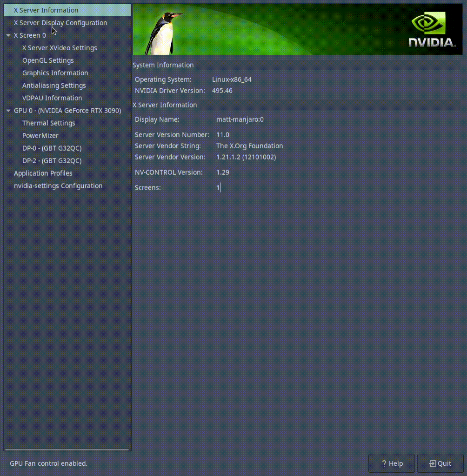Collapse the X Screen 0 tree arrow
Screen dimensions: 467x476
click(x=8, y=35)
